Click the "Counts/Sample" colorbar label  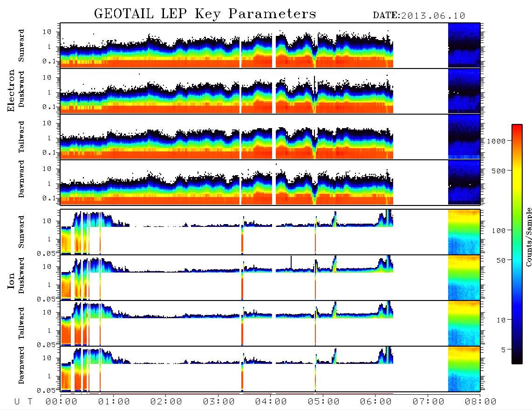[528, 237]
